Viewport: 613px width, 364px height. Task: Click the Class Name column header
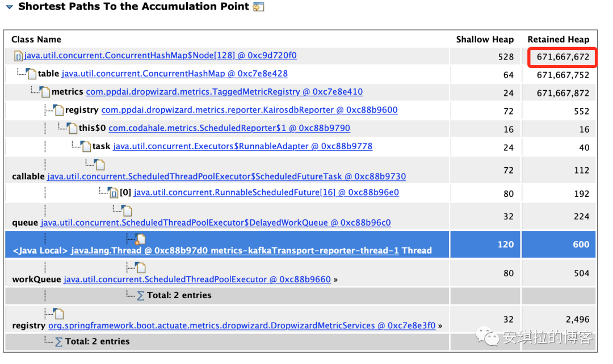[36, 40]
